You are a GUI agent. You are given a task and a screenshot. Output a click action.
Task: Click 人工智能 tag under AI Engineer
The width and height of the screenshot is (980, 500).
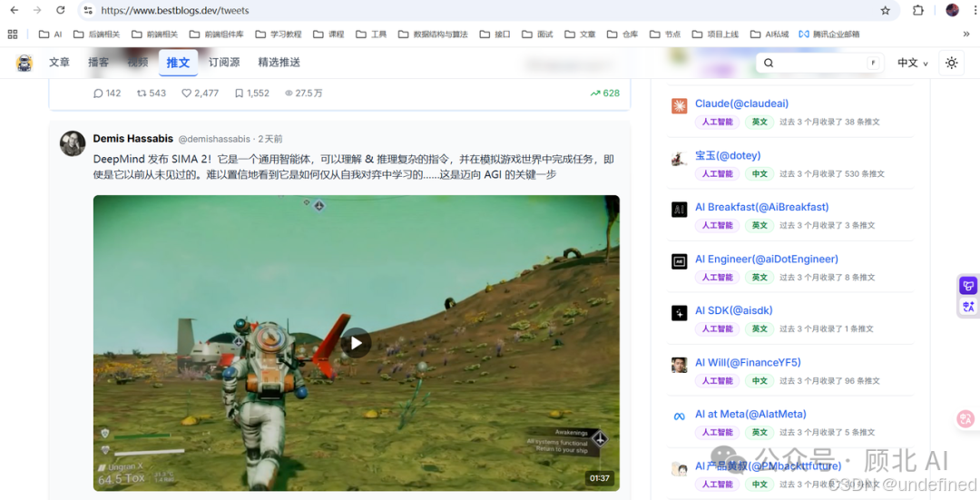[x=717, y=277]
